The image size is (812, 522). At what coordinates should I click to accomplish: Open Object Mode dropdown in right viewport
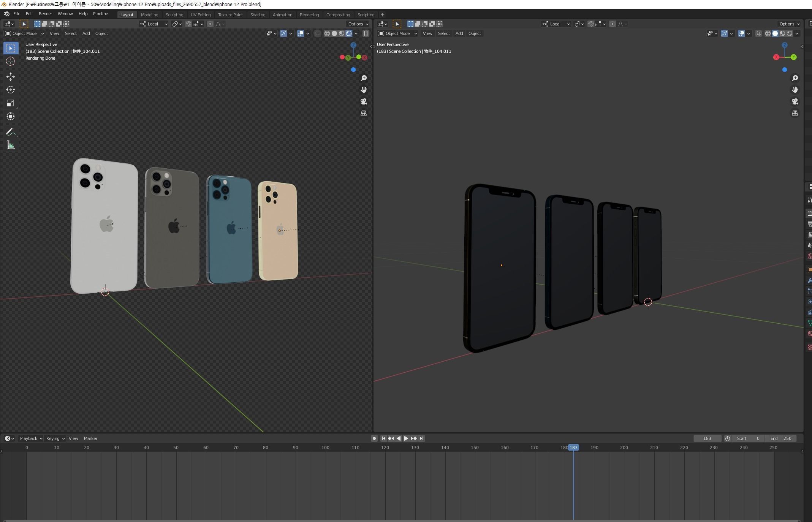pos(397,33)
